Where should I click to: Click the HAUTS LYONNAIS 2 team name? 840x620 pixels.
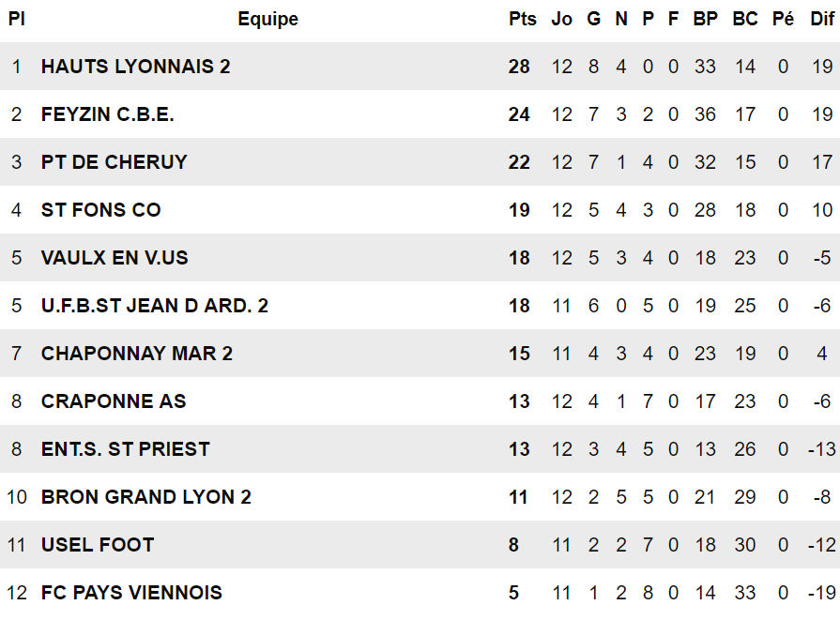135,67
